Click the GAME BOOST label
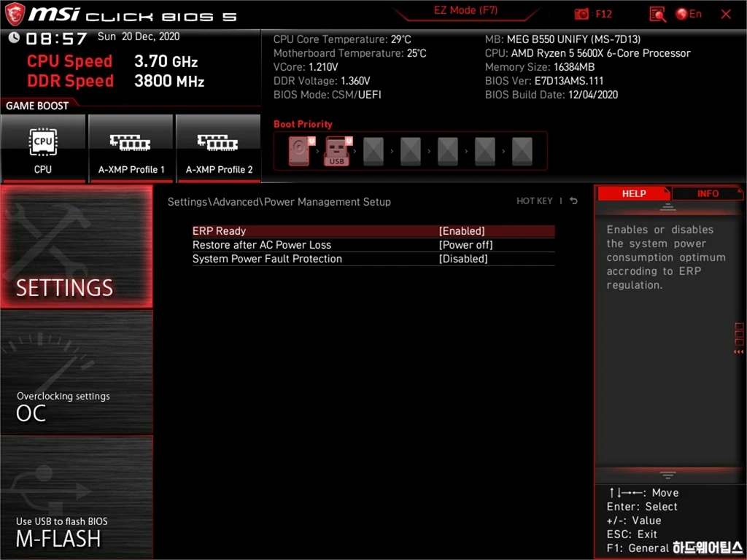 point(37,106)
